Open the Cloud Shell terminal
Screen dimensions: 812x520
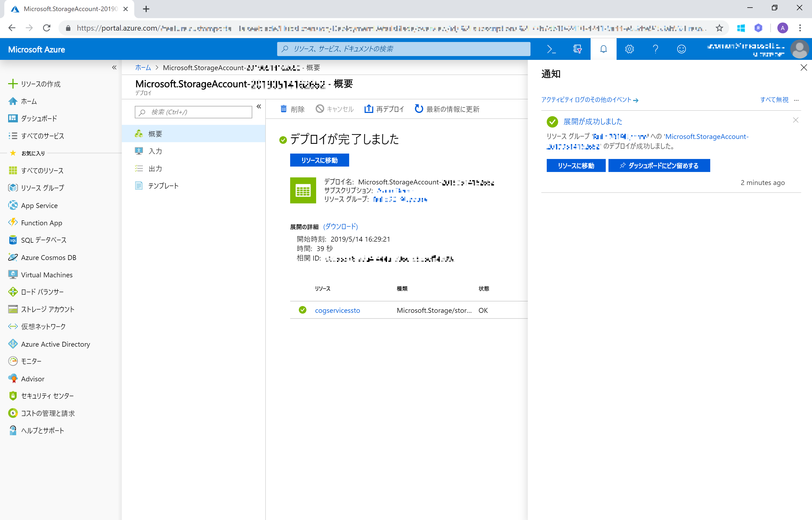point(552,49)
